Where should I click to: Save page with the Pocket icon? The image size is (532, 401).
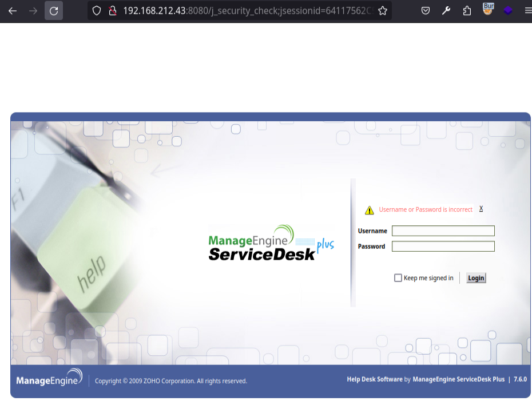(x=426, y=10)
